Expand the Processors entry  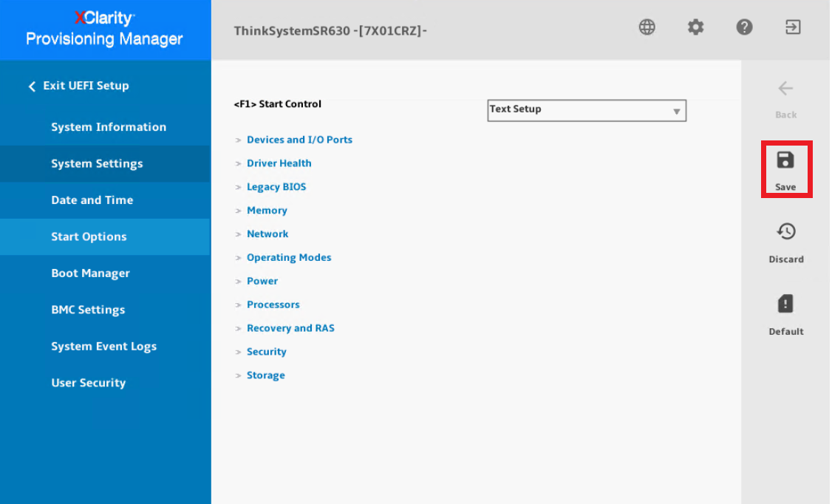click(273, 304)
